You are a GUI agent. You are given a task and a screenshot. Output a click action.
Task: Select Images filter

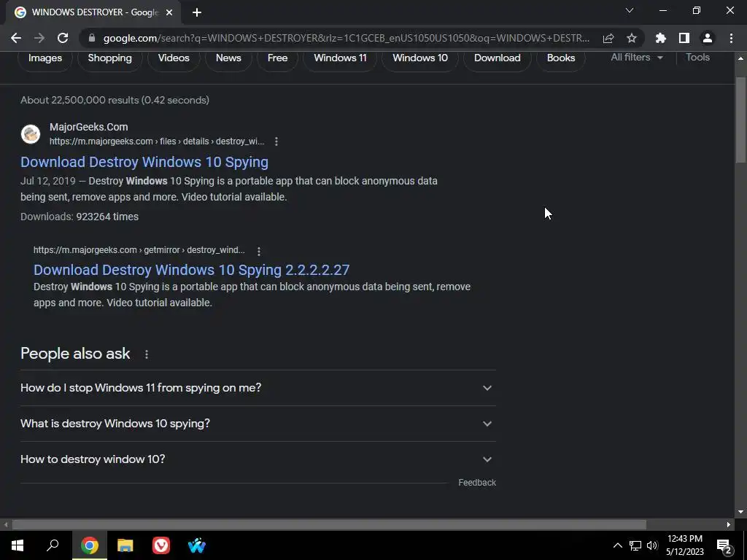[45, 58]
